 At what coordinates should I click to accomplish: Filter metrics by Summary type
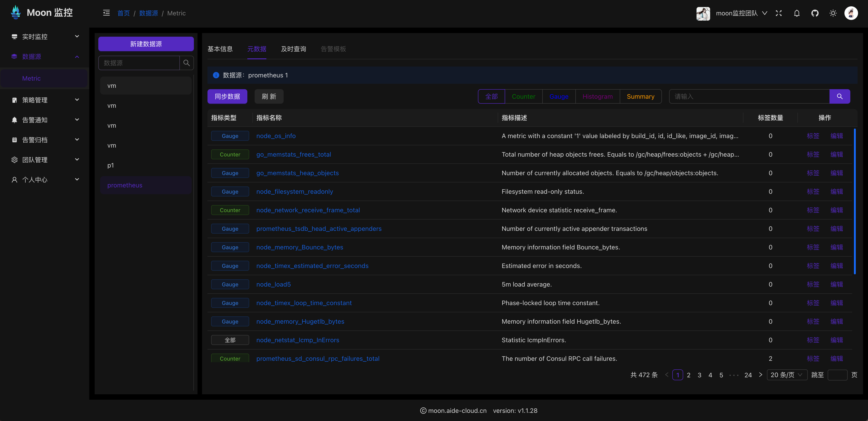coord(641,96)
